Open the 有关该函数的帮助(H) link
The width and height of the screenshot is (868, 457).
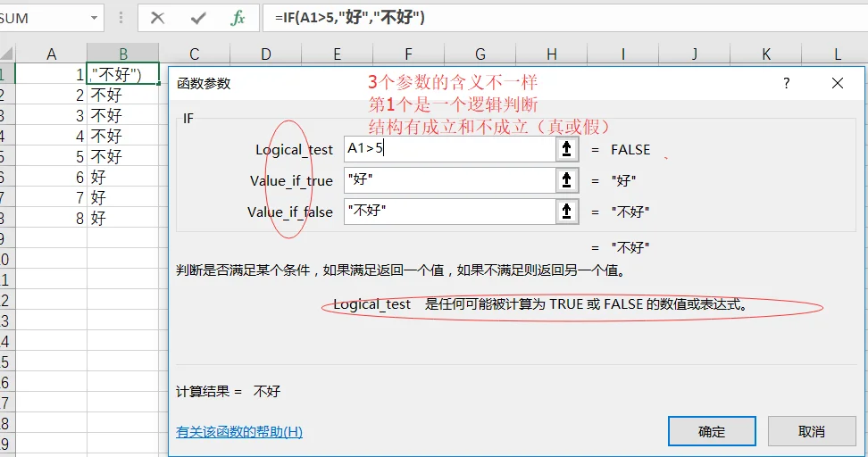point(239,431)
